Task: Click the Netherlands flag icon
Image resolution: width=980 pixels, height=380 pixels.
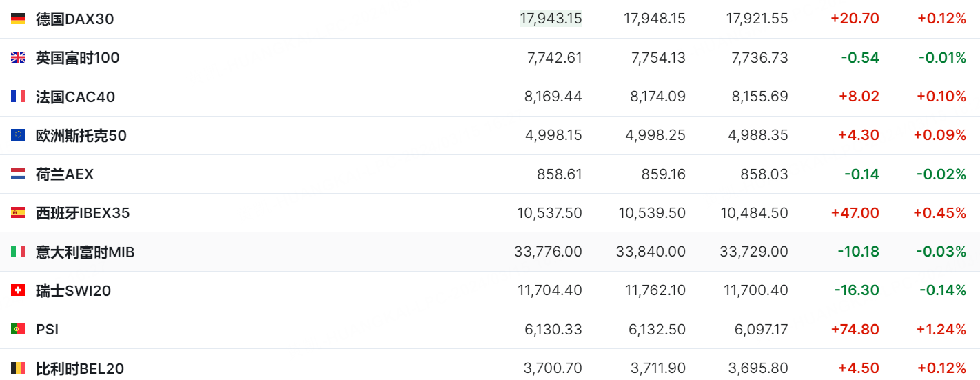Action: point(18,174)
